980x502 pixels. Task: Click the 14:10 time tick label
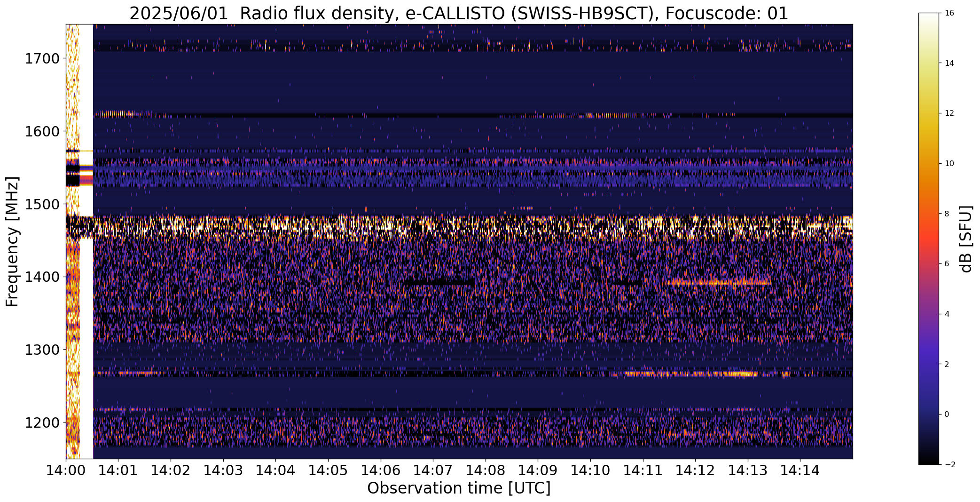click(x=590, y=470)
